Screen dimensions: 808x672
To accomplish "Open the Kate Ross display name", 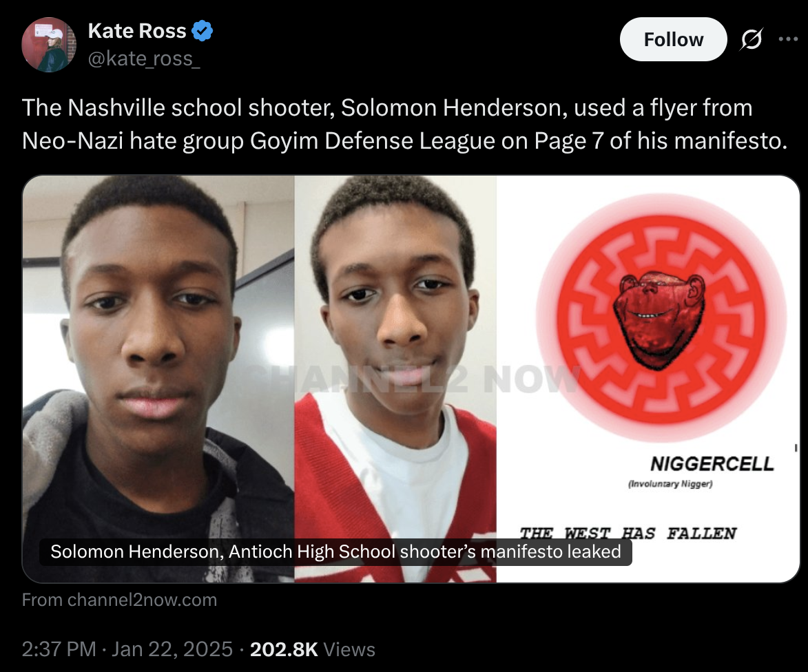I will (x=137, y=31).
